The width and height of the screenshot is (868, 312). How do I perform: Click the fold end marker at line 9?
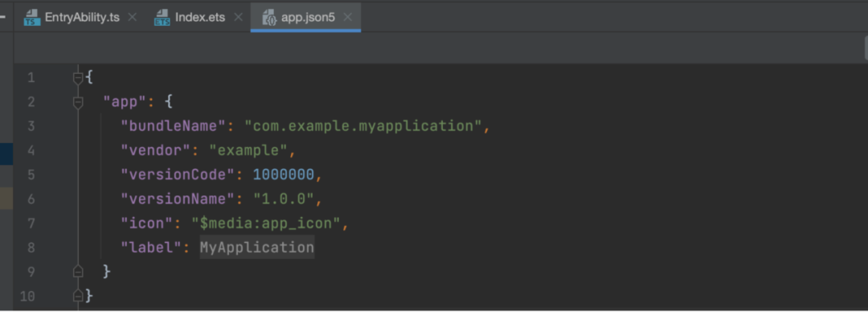tap(78, 272)
